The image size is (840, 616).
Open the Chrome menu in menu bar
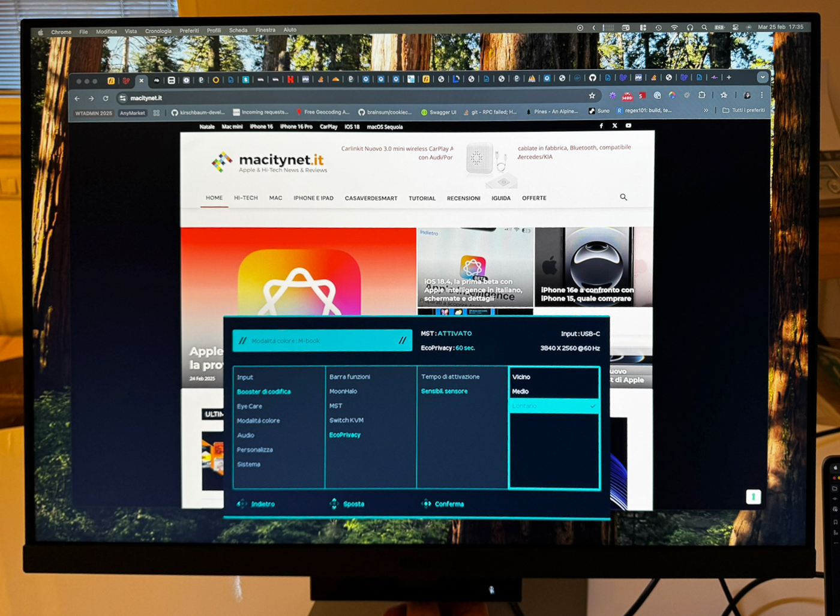pyautogui.click(x=61, y=32)
